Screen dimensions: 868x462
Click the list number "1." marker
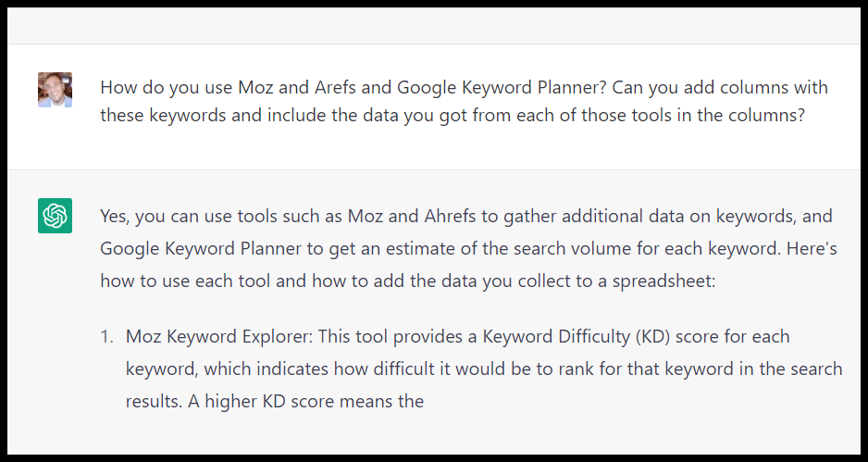107,336
